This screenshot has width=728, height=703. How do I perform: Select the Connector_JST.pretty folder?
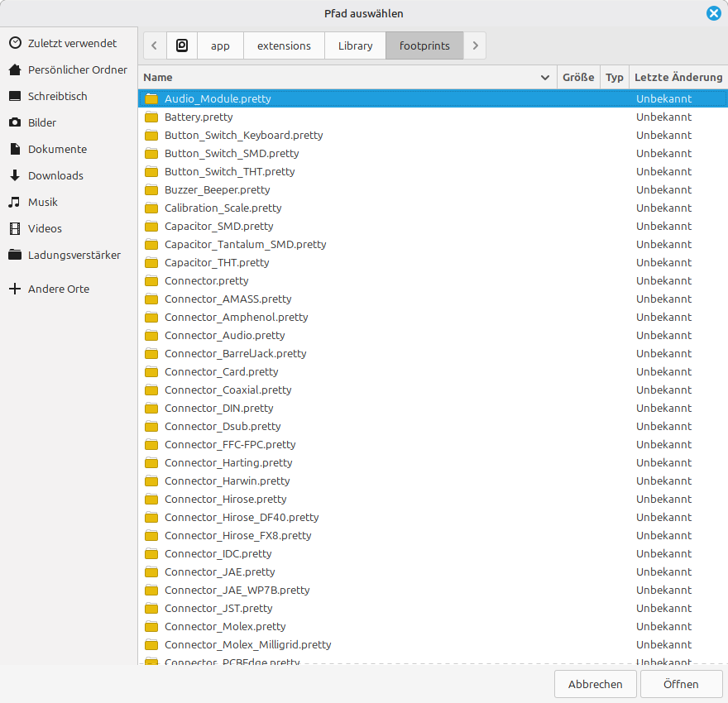click(432, 608)
